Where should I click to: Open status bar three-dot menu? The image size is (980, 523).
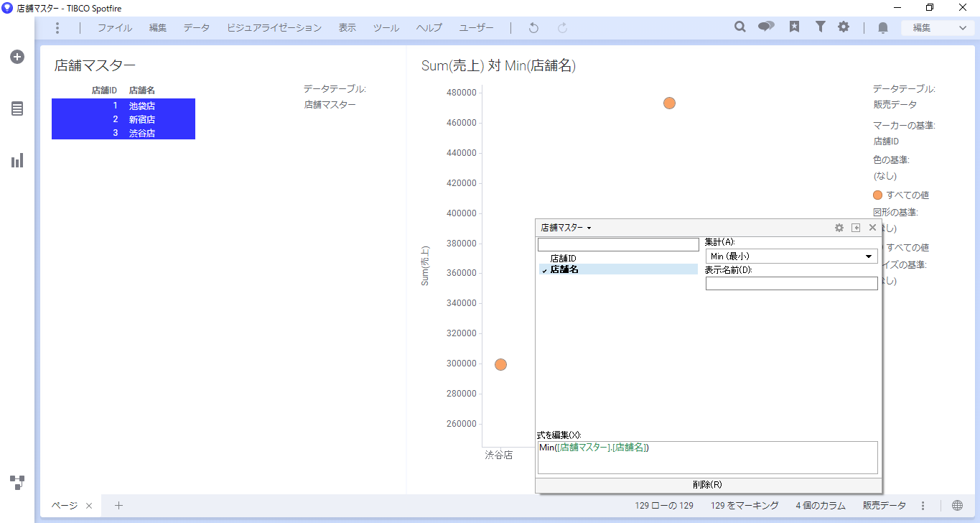923,506
